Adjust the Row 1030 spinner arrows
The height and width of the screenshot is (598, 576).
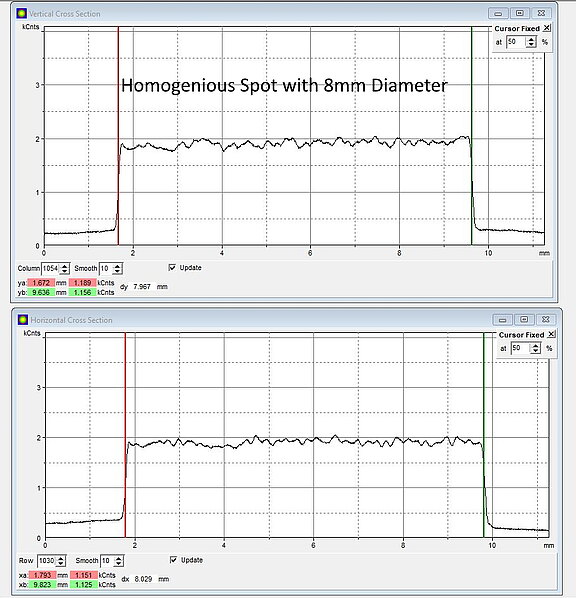61,561
